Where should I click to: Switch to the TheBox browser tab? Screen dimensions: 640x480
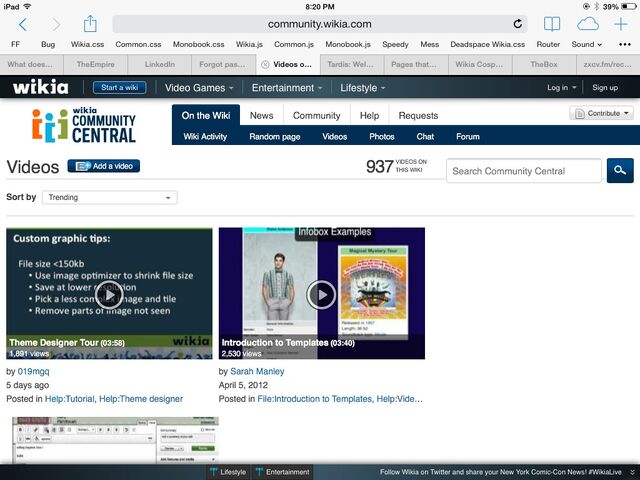(x=544, y=64)
